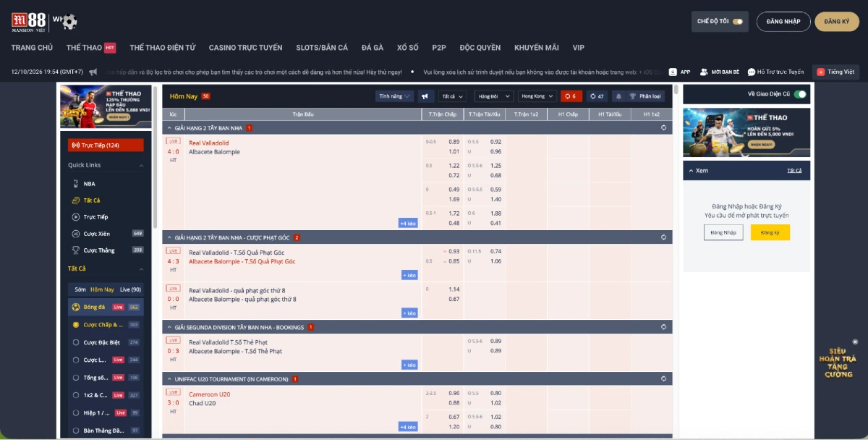Viewport: 868px width, 440px height.
Task: Click the Hoàn Gửi 5% promo banner
Action: click(746, 132)
